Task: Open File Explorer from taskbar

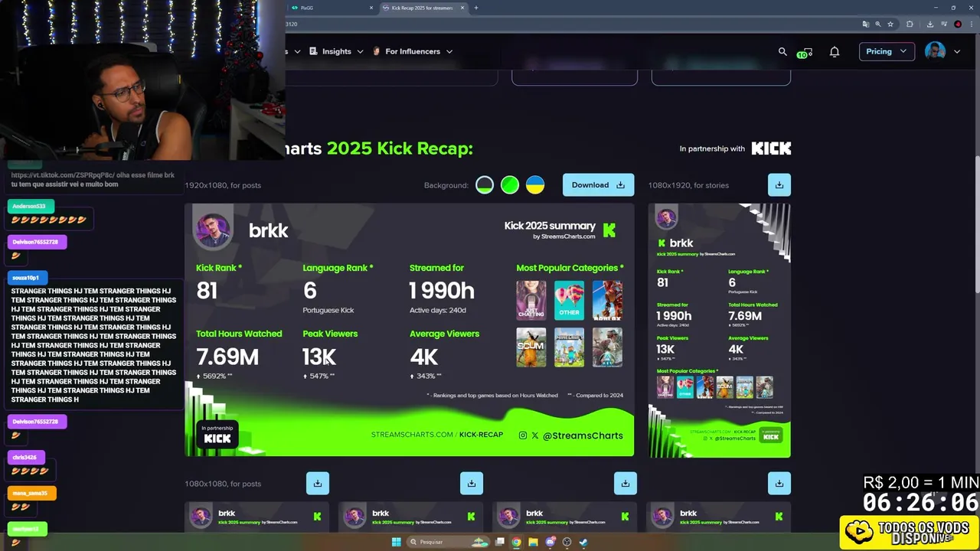Action: pos(533,542)
